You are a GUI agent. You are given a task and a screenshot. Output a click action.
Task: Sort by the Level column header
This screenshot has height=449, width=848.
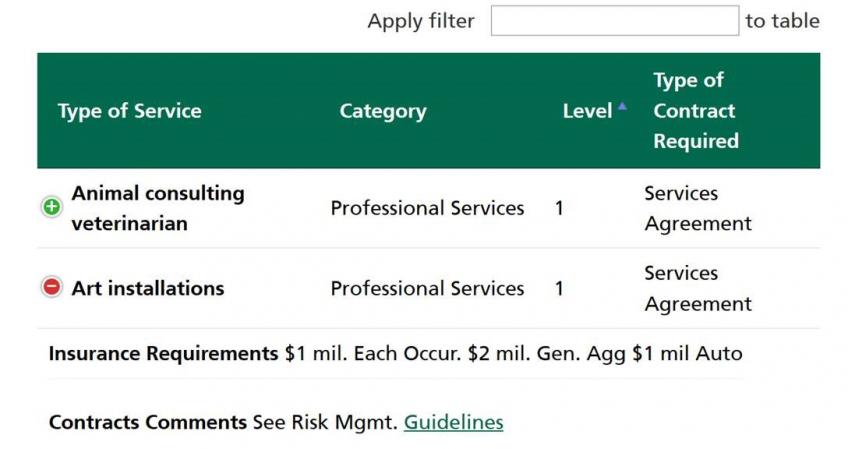[587, 111]
